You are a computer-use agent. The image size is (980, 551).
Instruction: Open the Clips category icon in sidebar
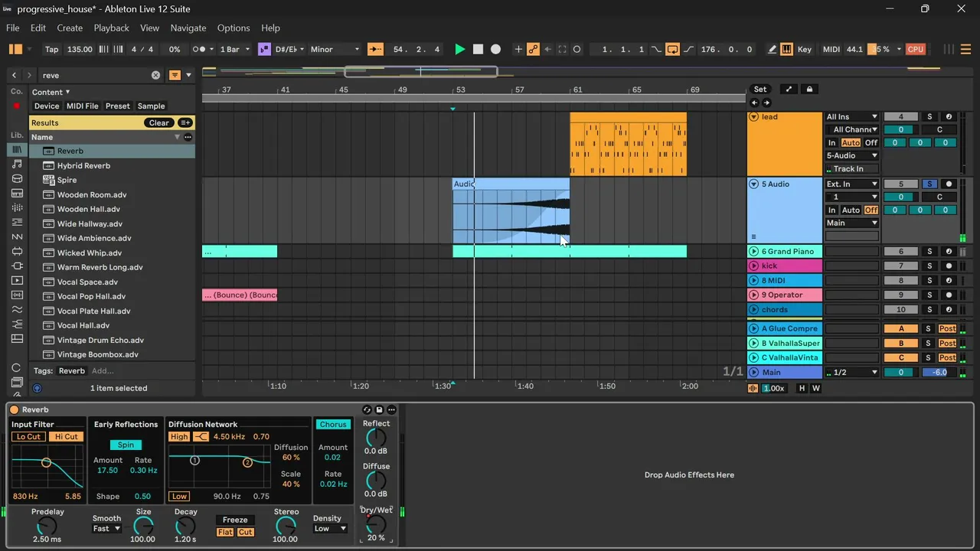tap(17, 281)
